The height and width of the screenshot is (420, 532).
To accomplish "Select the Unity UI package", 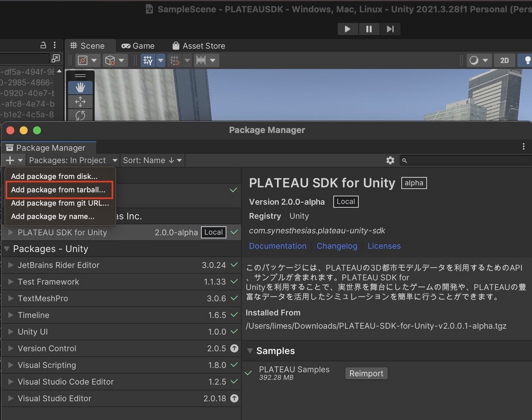I will pyautogui.click(x=121, y=332).
